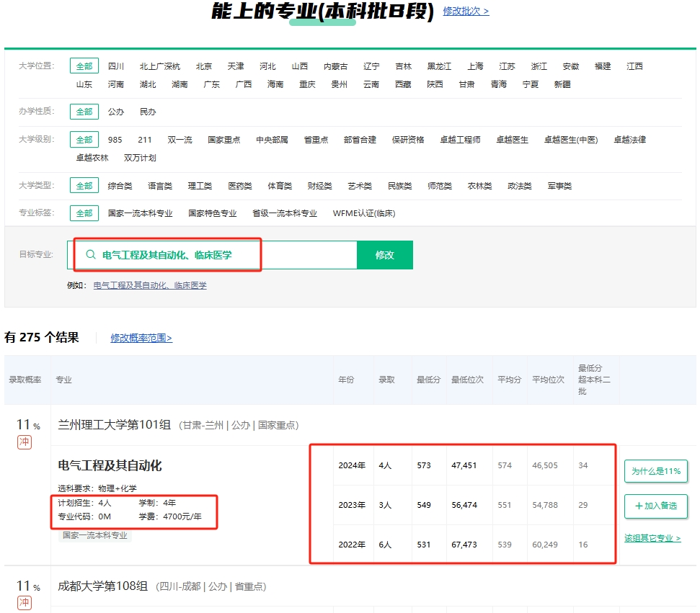The width and height of the screenshot is (700, 613).
Task: Click the 冲 badge beside 成都大学
Action: point(25,603)
